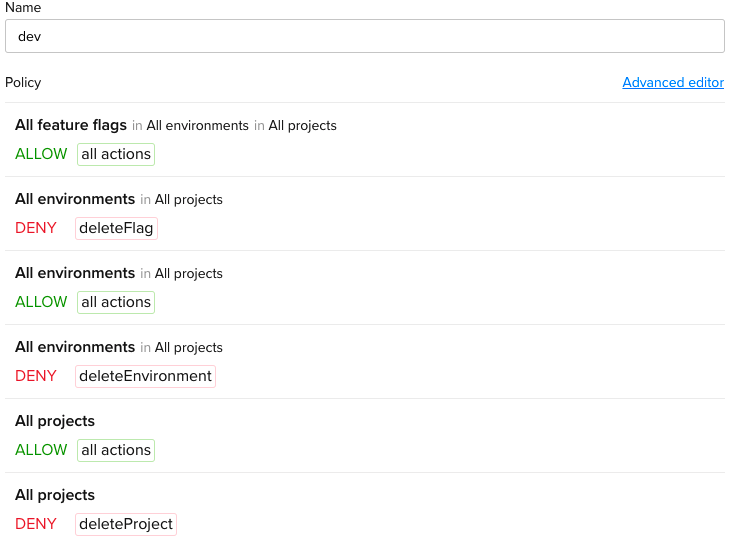Select the All feature flags statement heading

(x=71, y=125)
